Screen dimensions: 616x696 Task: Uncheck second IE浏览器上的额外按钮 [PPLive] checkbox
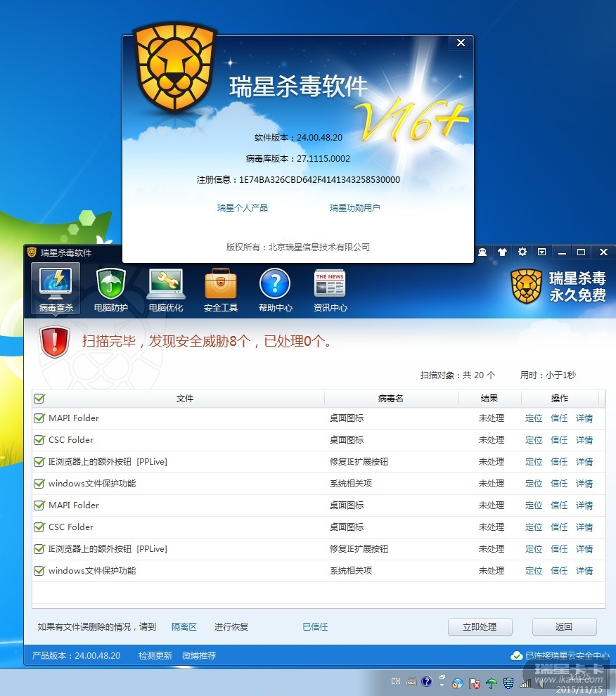pyautogui.click(x=39, y=548)
